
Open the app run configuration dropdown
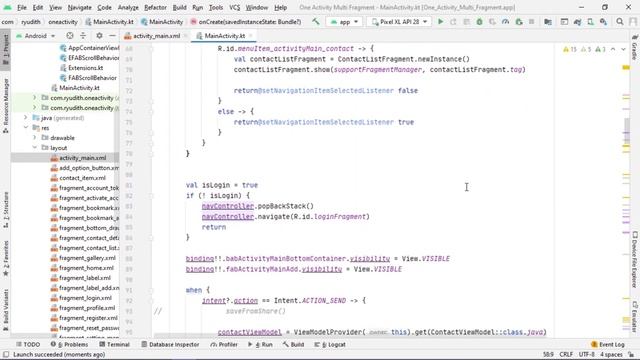[x=344, y=22]
